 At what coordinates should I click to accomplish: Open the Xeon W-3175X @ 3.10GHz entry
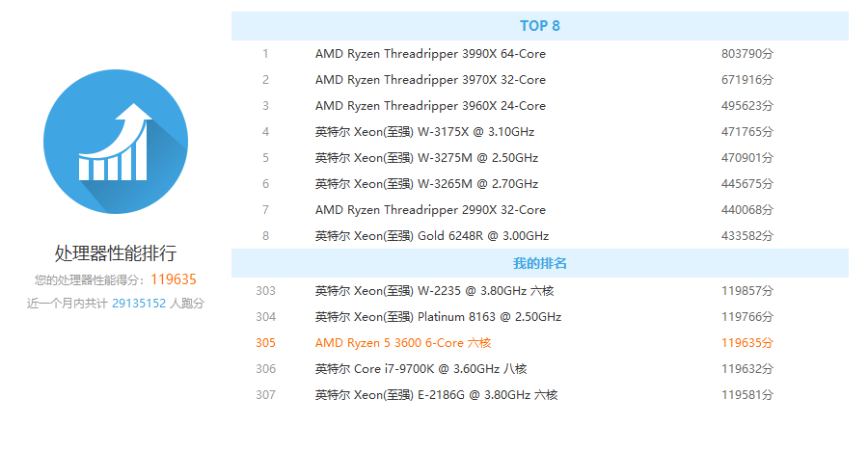pos(424,132)
